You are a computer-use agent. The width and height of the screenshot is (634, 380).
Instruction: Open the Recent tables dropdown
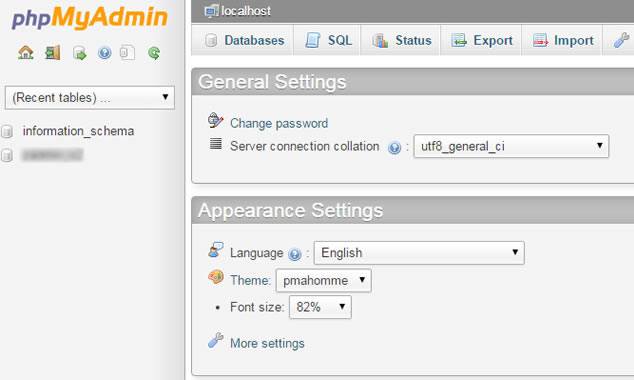click(90, 97)
